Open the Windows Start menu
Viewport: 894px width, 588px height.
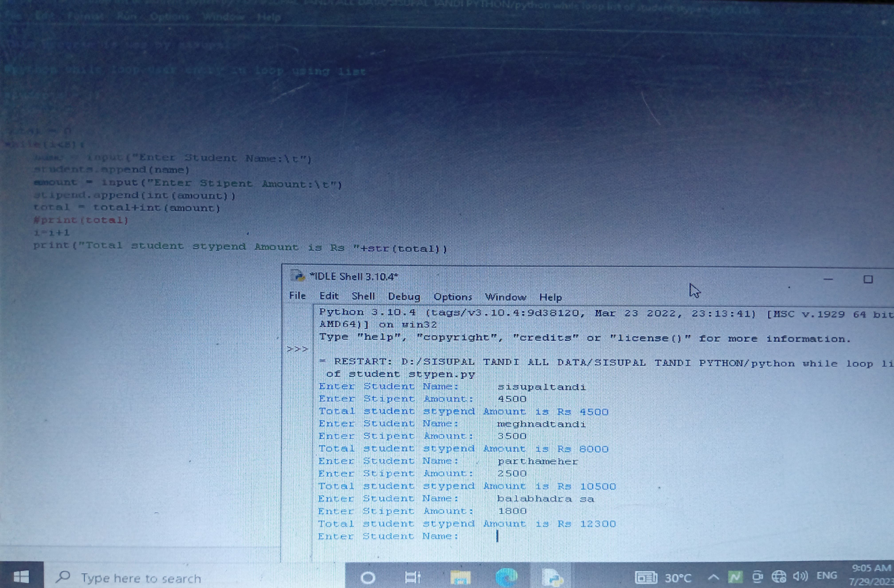21,576
